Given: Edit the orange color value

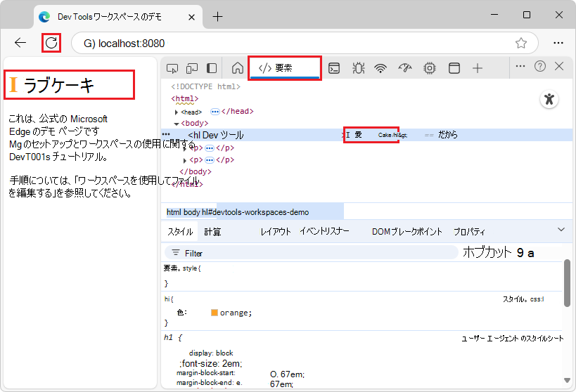Looking at the screenshot, I should coord(234,313).
